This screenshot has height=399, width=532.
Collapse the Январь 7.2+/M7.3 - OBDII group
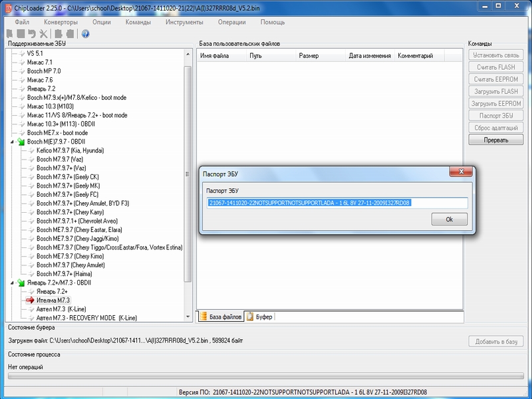pyautogui.click(x=12, y=283)
